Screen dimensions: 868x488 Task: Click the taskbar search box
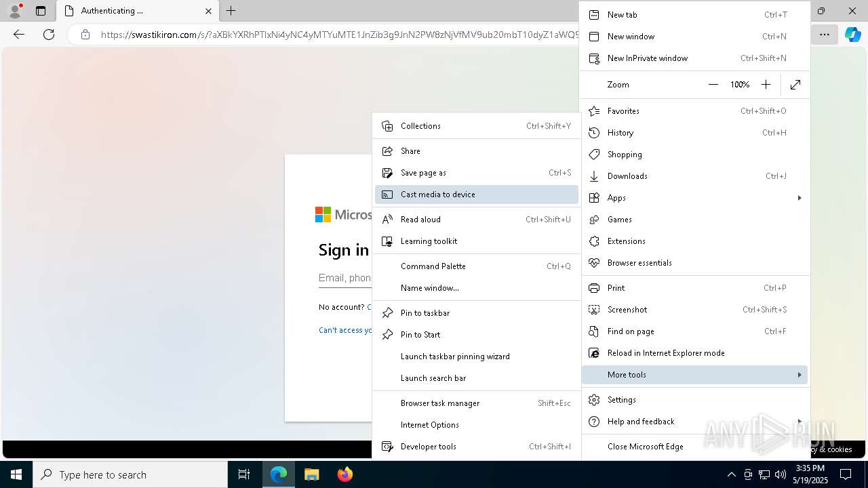(x=130, y=474)
